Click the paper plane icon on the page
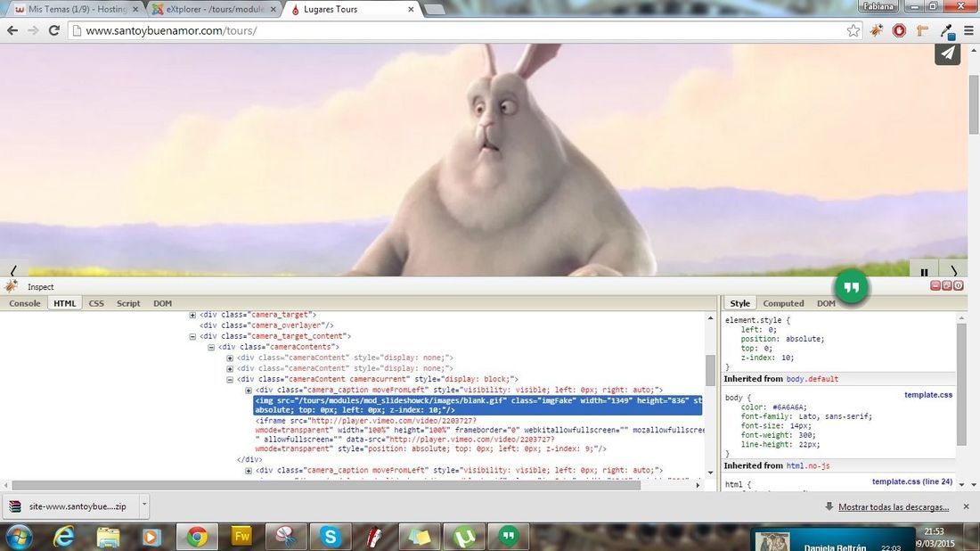 tap(948, 53)
